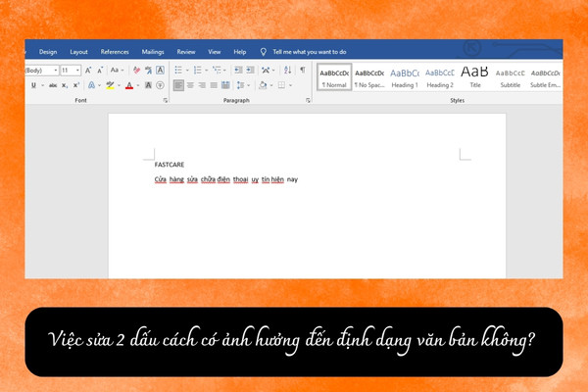
Task: Open the Bullets library dropdown arrow
Action: pyautogui.click(x=187, y=71)
